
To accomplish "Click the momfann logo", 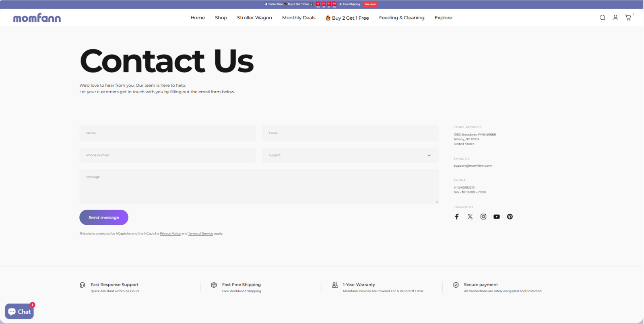I will (37, 18).
